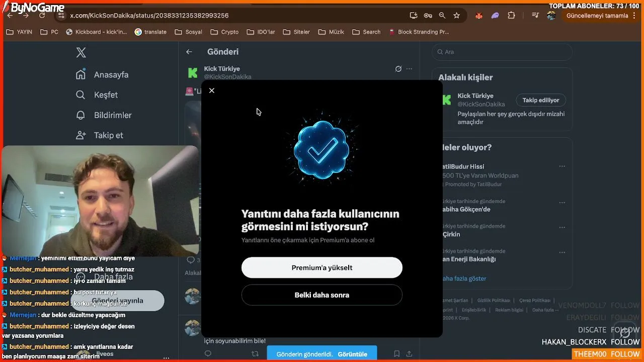Open options dots for TatilBudur Hissi trend
The image size is (644, 362).
[562, 166]
